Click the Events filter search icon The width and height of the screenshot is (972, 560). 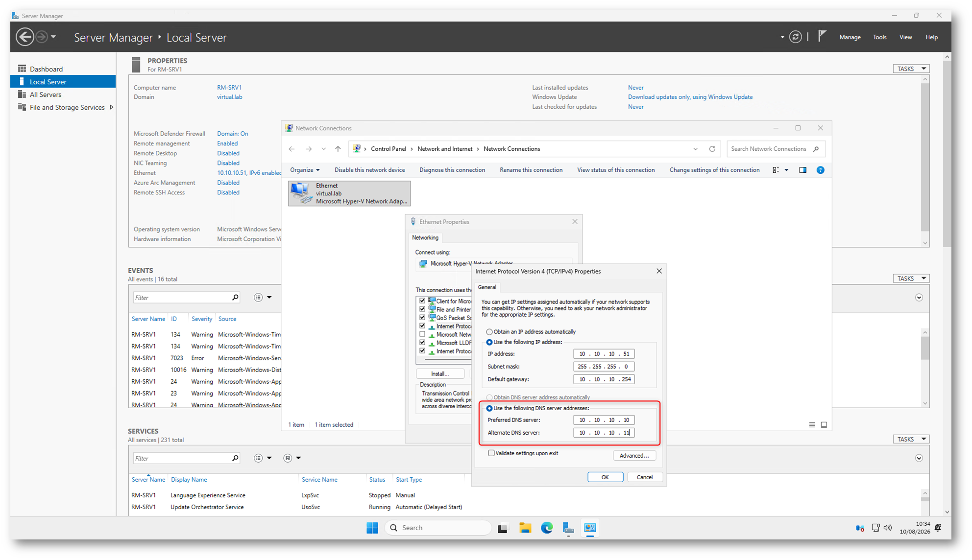235,297
